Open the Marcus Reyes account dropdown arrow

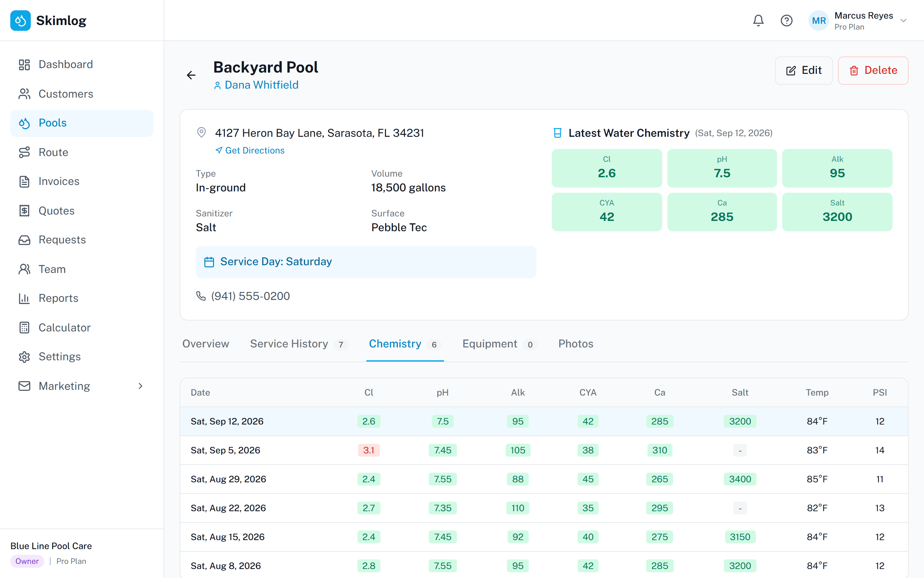pyautogui.click(x=903, y=21)
